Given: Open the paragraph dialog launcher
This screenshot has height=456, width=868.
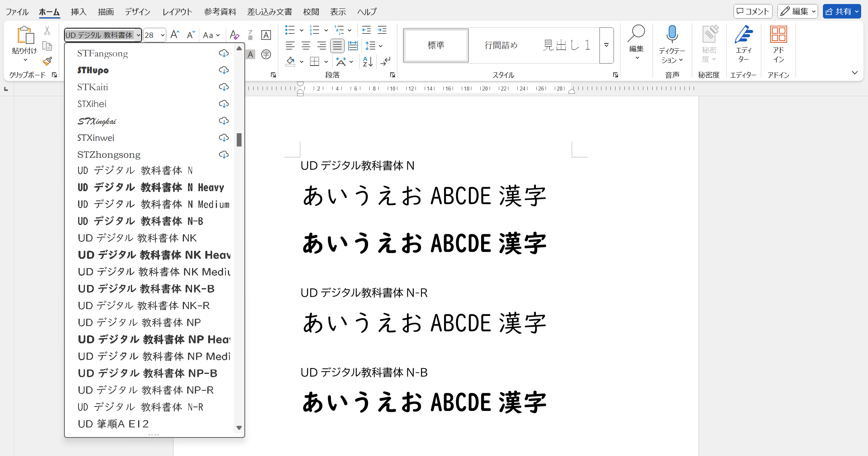Looking at the screenshot, I should pyautogui.click(x=393, y=75).
